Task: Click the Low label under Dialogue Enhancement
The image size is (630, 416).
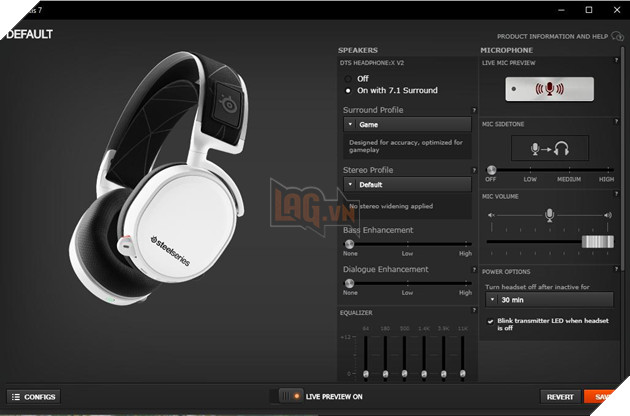Action: click(407, 293)
